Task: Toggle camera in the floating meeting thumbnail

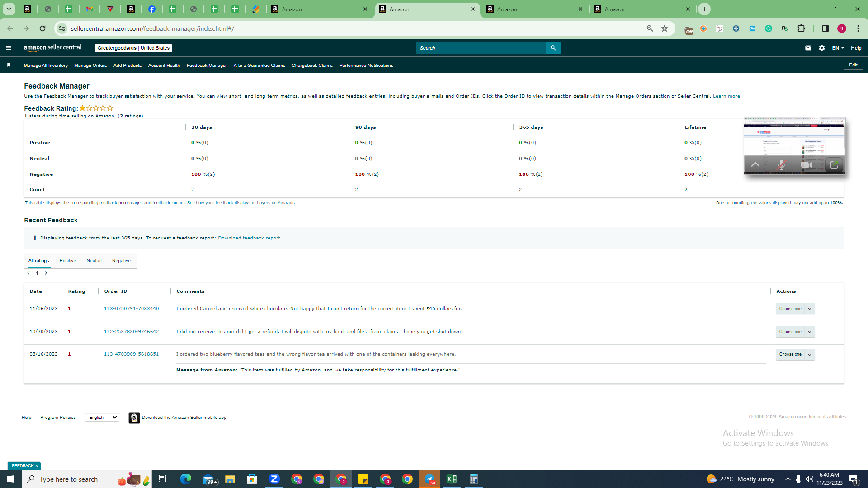Action: [807, 165]
